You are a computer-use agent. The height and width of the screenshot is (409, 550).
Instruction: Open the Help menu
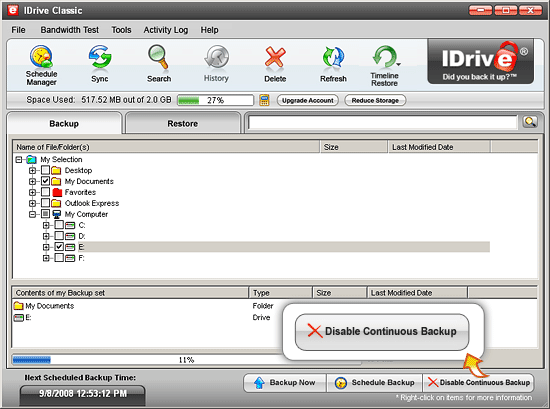[209, 30]
